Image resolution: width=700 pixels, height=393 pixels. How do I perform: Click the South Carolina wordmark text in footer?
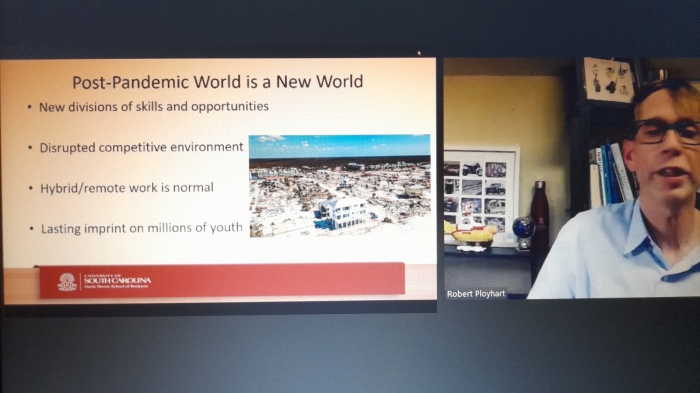[x=117, y=280]
